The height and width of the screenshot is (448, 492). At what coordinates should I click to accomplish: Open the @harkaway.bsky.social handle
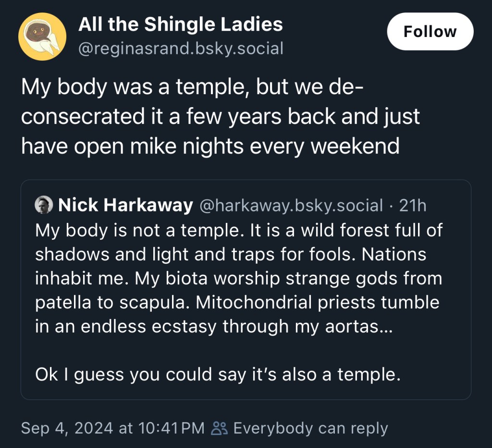tap(291, 206)
